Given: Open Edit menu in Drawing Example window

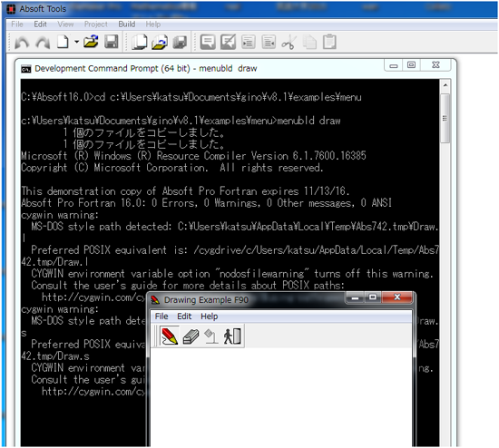Looking at the screenshot, I should click(x=184, y=317).
